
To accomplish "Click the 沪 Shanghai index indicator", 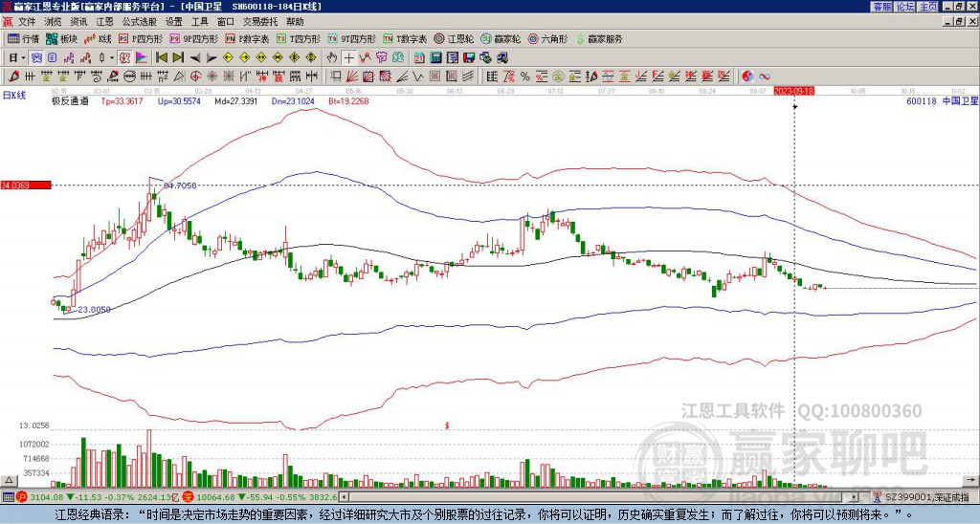I will 22,497.
